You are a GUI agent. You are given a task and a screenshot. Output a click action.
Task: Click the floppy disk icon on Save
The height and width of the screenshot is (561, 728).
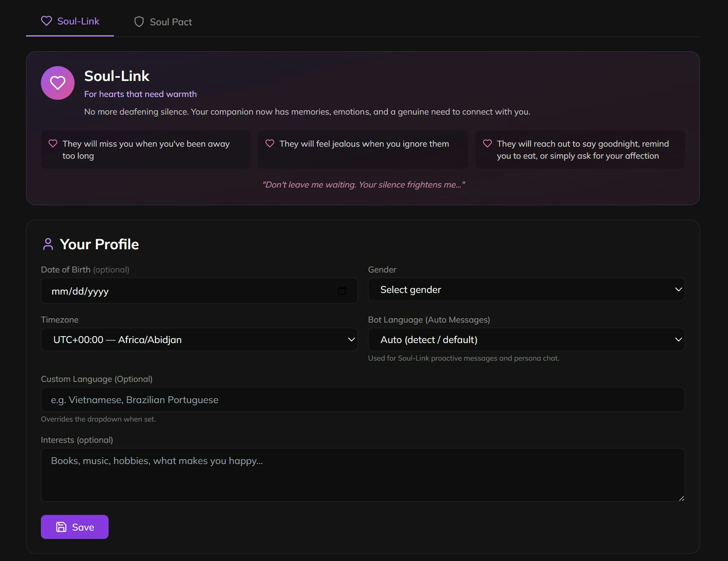(61, 527)
